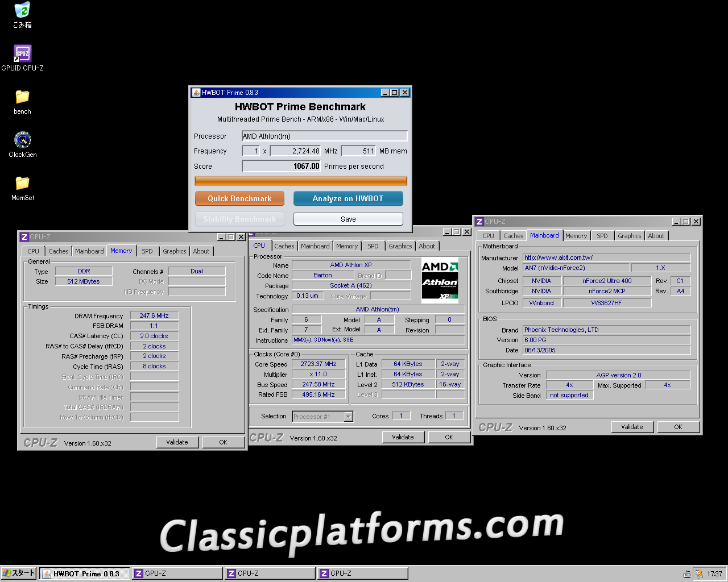728x582 pixels.
Task: Click the HWBOT Prime title bar icon
Action: tap(196, 93)
